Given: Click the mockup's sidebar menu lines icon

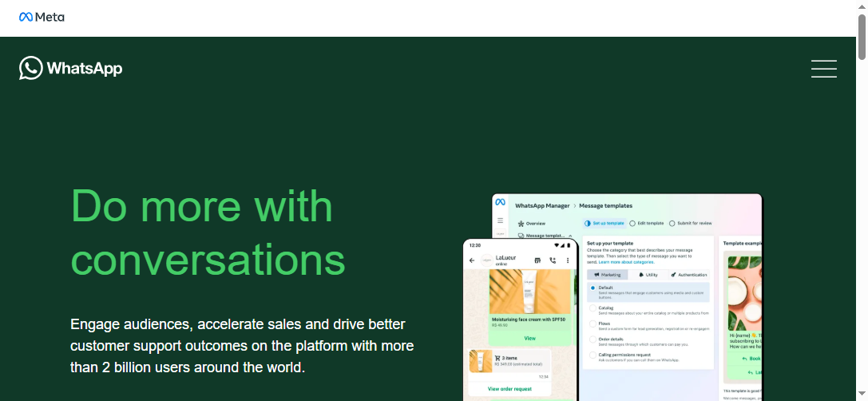Looking at the screenshot, I should (500, 220).
